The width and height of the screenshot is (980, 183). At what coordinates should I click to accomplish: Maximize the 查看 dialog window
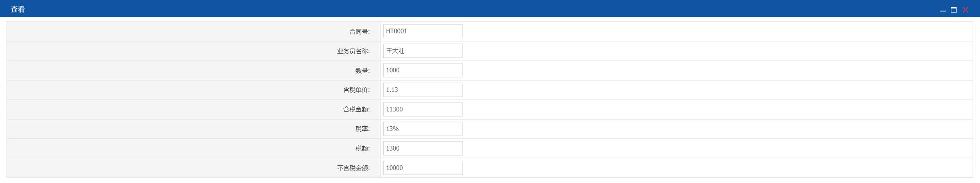click(x=953, y=10)
